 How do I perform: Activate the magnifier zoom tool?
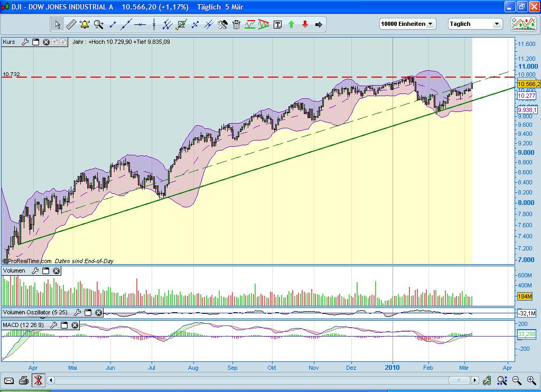click(99, 24)
